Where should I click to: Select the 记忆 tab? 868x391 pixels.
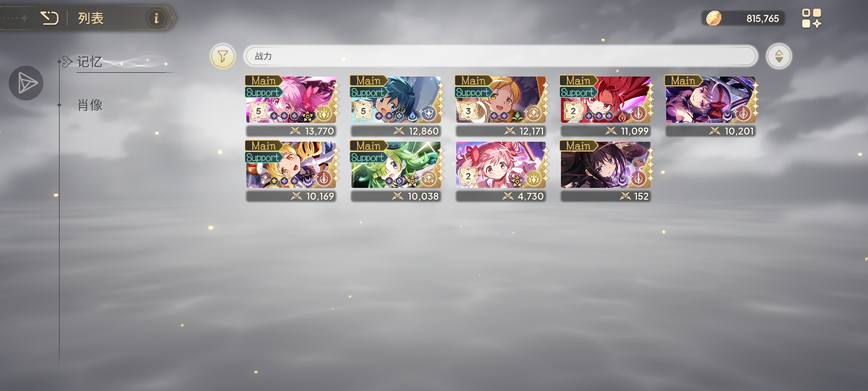click(x=89, y=62)
